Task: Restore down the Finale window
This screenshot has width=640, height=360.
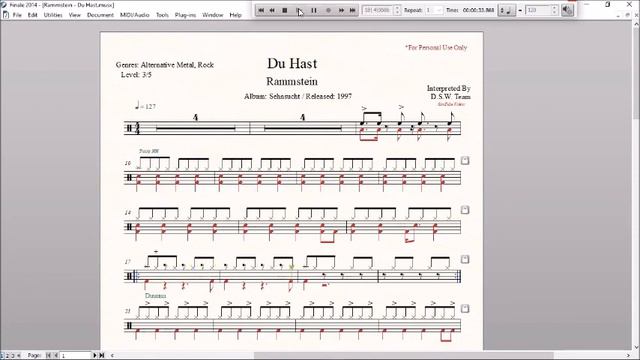Action: (608, 4)
